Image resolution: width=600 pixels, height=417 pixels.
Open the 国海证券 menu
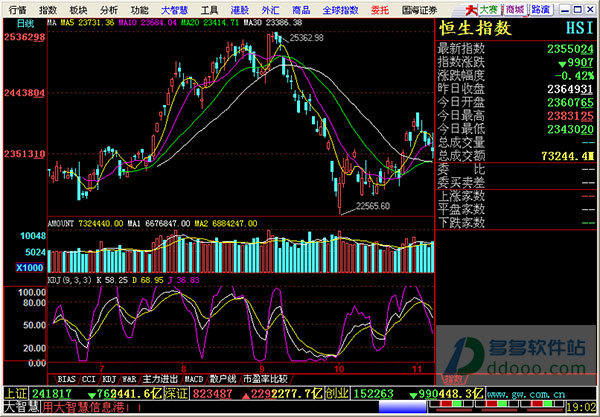(419, 10)
